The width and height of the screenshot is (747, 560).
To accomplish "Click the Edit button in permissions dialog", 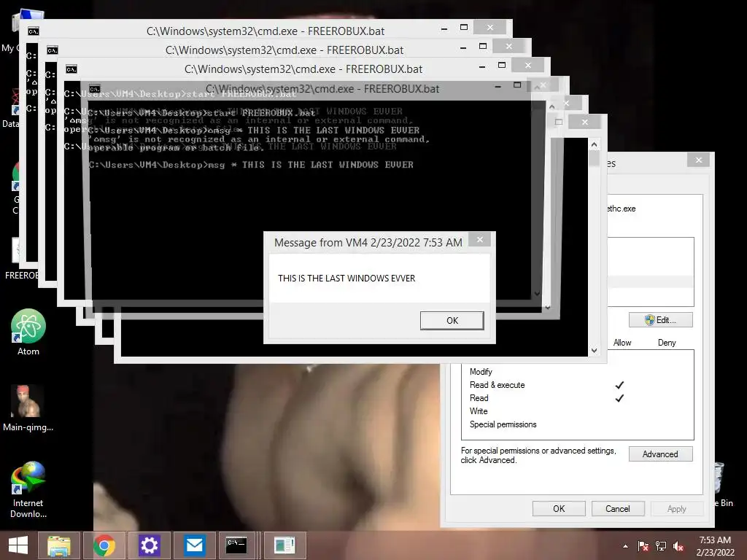I will [x=660, y=320].
